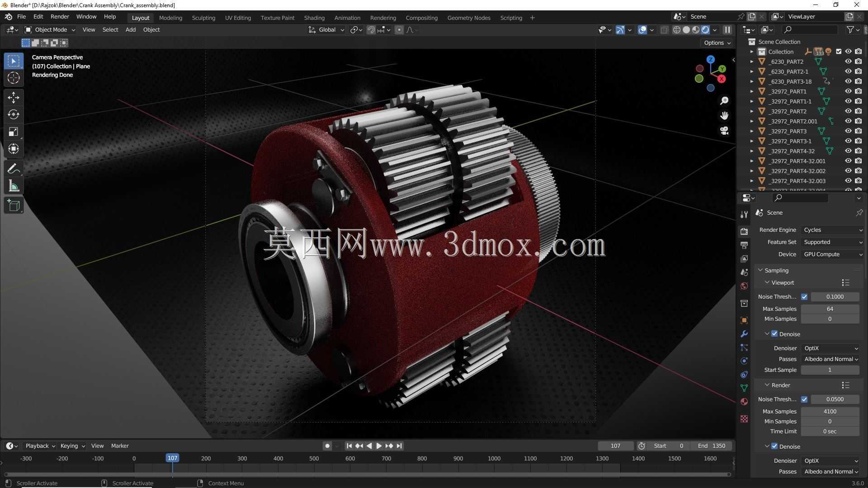Open the Feature Set dropdown
Screen dimensions: 868x488
[832, 242]
